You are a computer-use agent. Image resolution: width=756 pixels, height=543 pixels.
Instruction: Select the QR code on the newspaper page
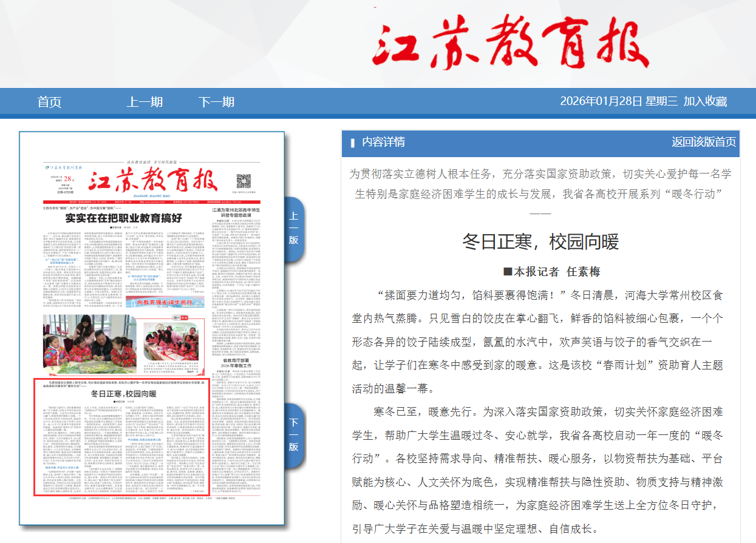[x=243, y=181]
